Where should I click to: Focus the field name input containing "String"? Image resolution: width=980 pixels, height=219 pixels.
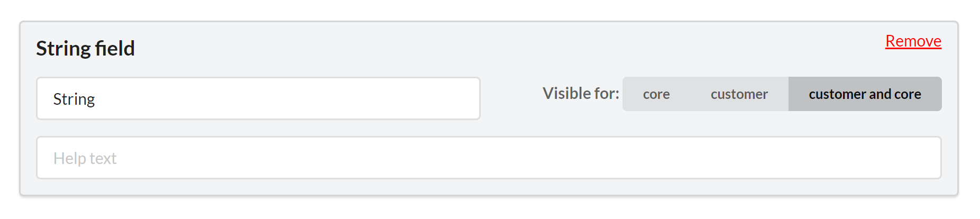(x=258, y=99)
